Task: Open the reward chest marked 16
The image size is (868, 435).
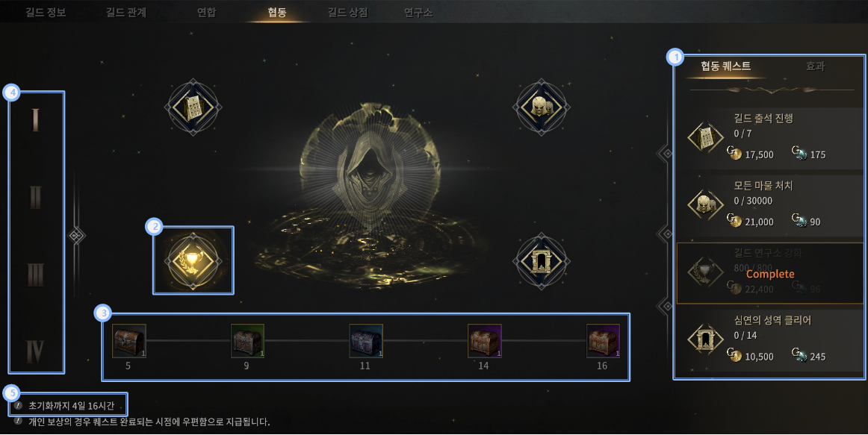Action: click(x=603, y=341)
